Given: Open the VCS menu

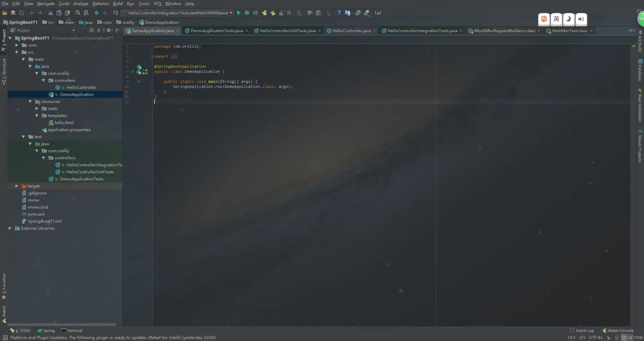Looking at the screenshot, I should tap(157, 3).
